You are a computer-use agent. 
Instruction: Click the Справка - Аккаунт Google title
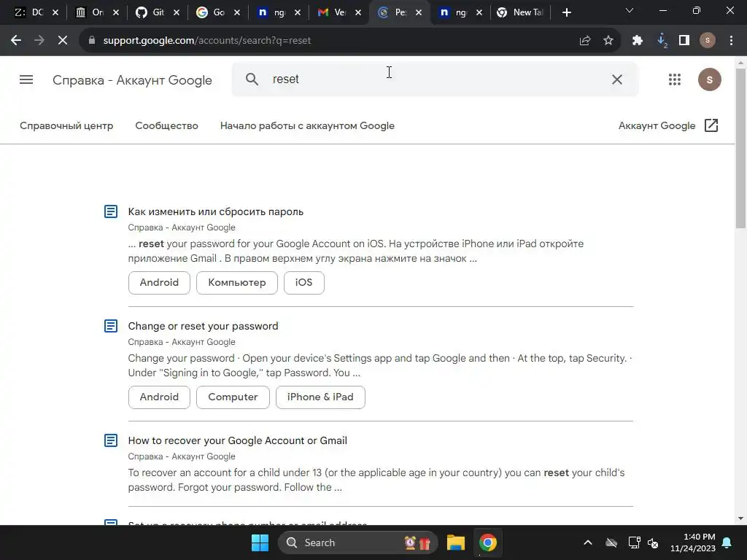pos(132,80)
